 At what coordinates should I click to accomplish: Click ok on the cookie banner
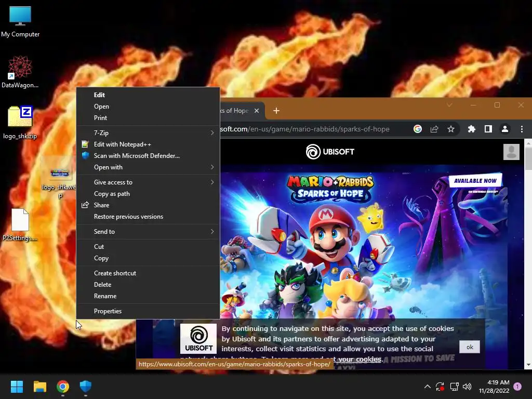[x=470, y=347]
